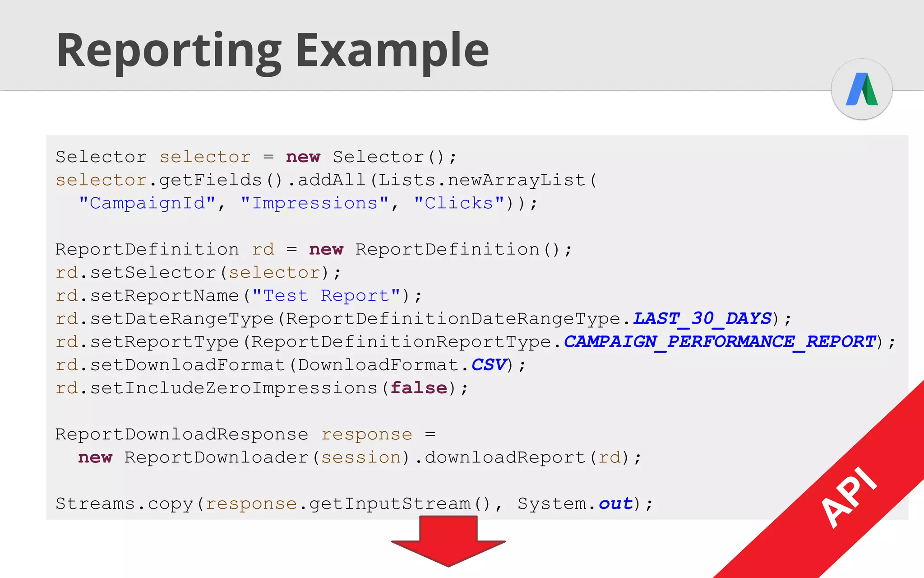Click the "false" keyword in setIncludeZeroImpressions
This screenshot has height=578, width=924.
(x=419, y=388)
